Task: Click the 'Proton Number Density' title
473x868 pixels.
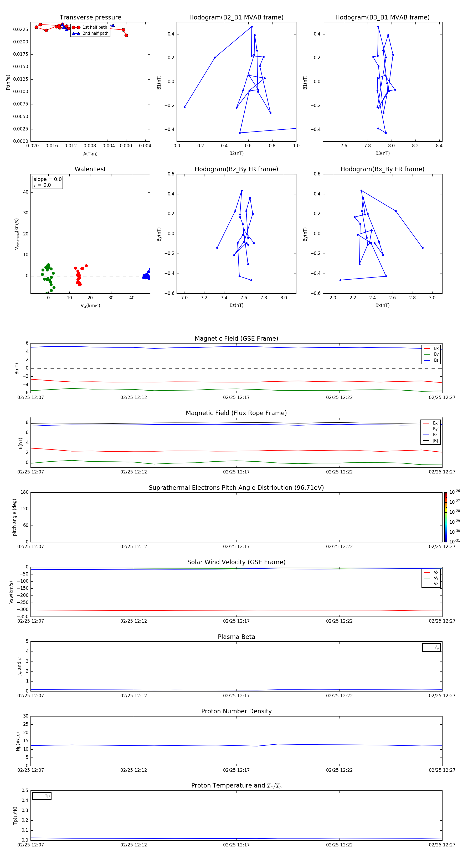Action: click(236, 711)
